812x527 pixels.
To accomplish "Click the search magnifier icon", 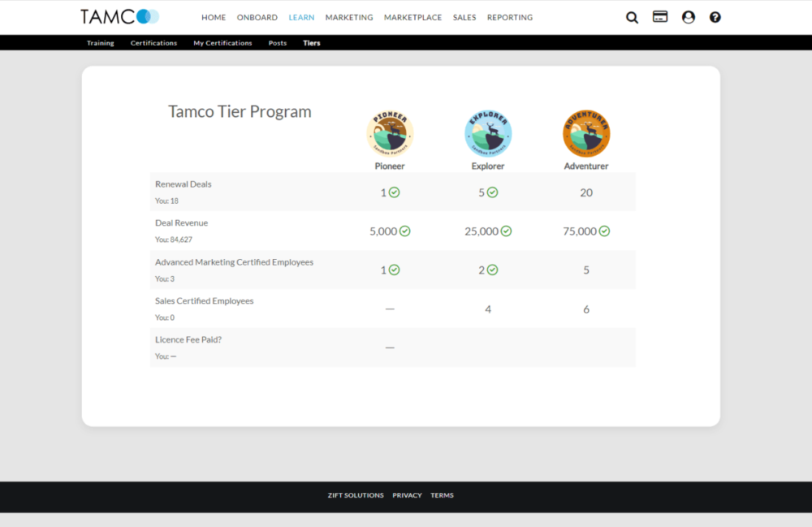I will (x=632, y=17).
